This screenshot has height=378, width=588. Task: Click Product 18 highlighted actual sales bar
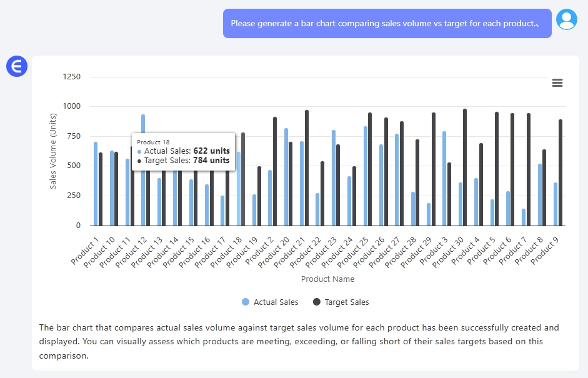239,189
